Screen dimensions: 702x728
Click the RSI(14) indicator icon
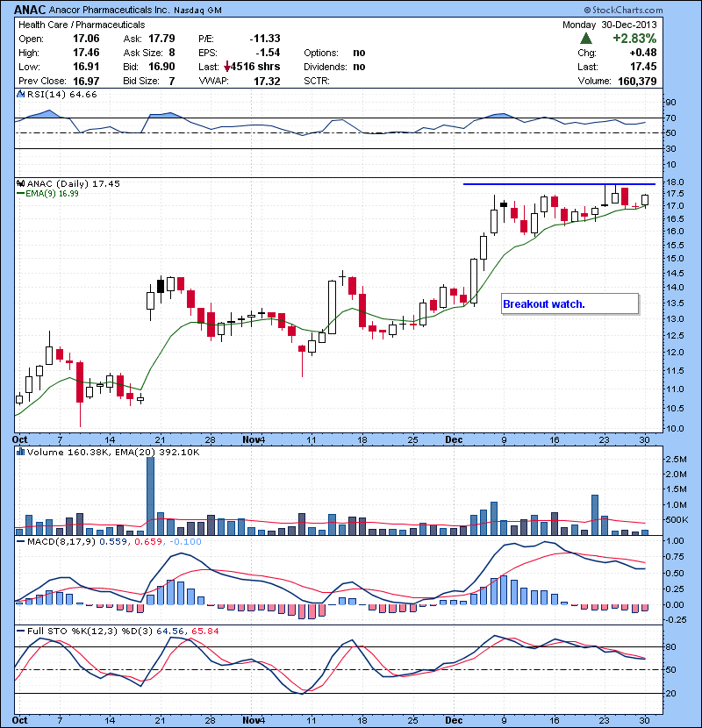point(20,94)
